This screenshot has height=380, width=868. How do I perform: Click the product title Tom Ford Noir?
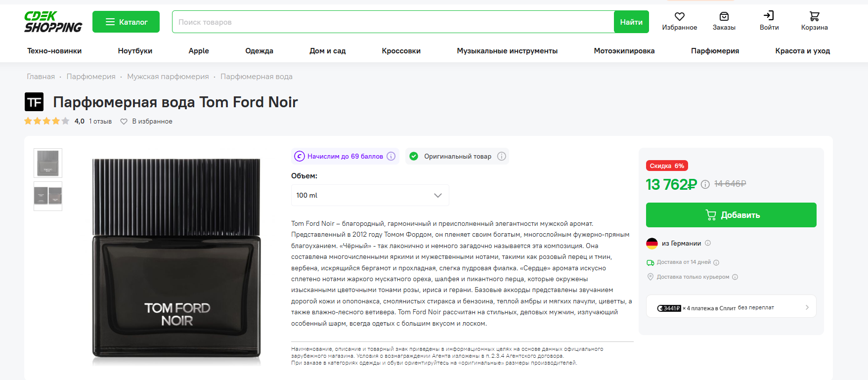[175, 102]
